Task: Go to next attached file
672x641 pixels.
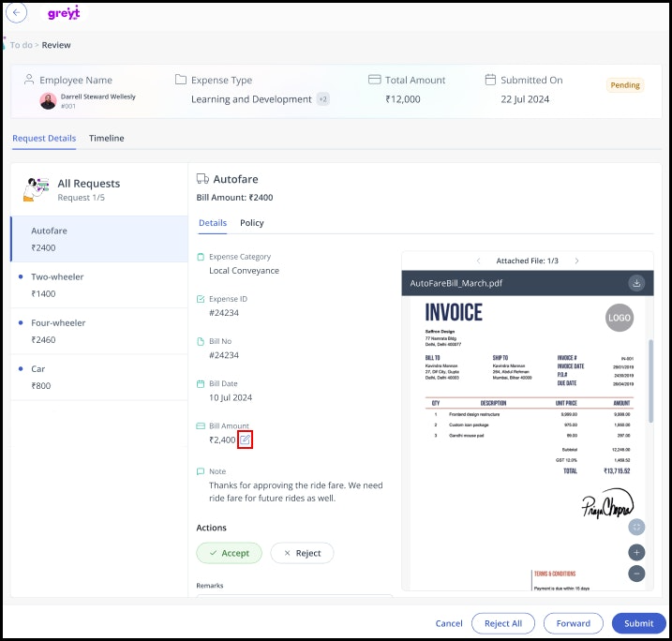Action: tap(576, 261)
